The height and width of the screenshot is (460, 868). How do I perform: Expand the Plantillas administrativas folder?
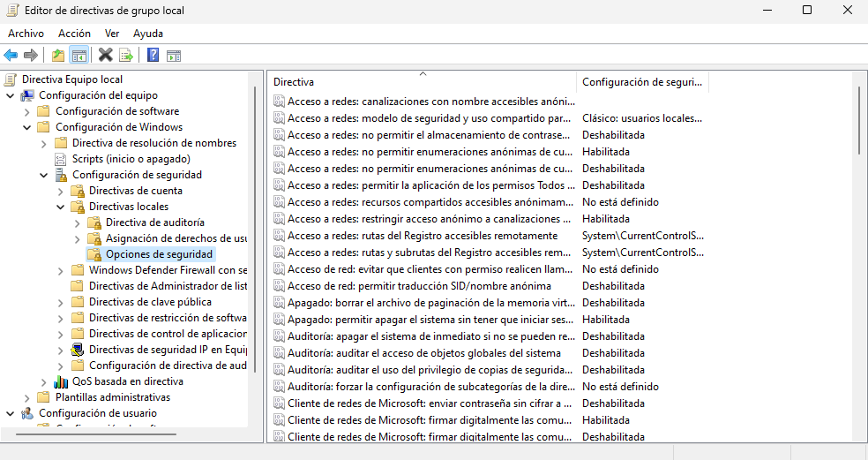click(26, 397)
